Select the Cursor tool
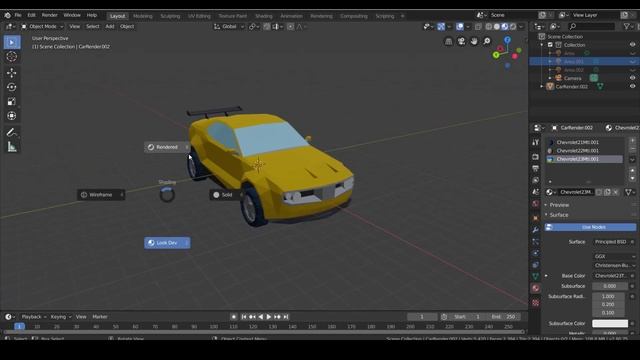The image size is (640, 360). pos(12,57)
